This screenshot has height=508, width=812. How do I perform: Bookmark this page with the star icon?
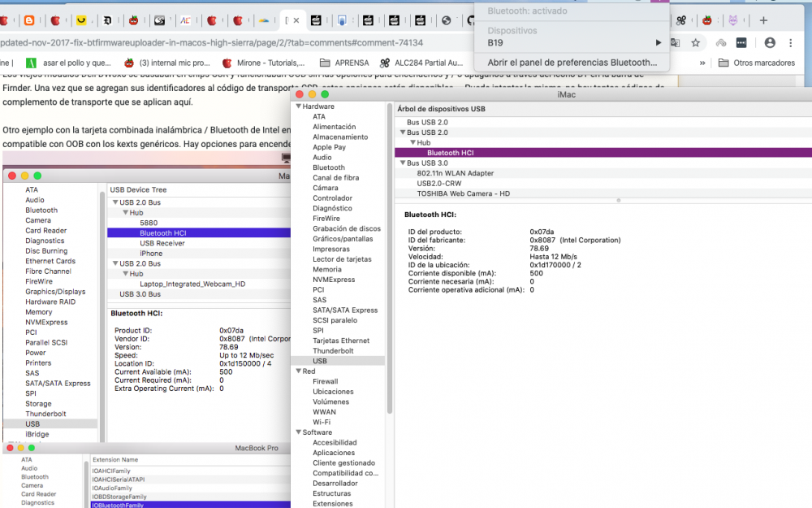click(696, 43)
